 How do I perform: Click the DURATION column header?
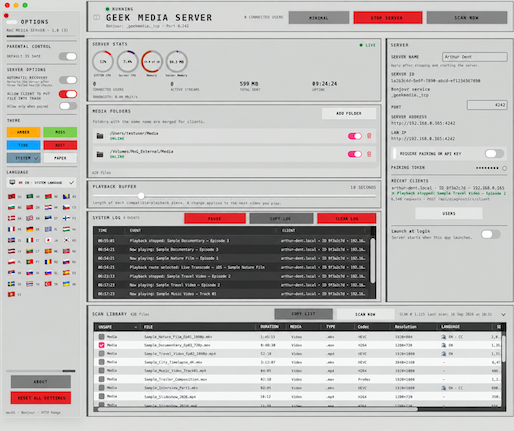tap(269, 327)
